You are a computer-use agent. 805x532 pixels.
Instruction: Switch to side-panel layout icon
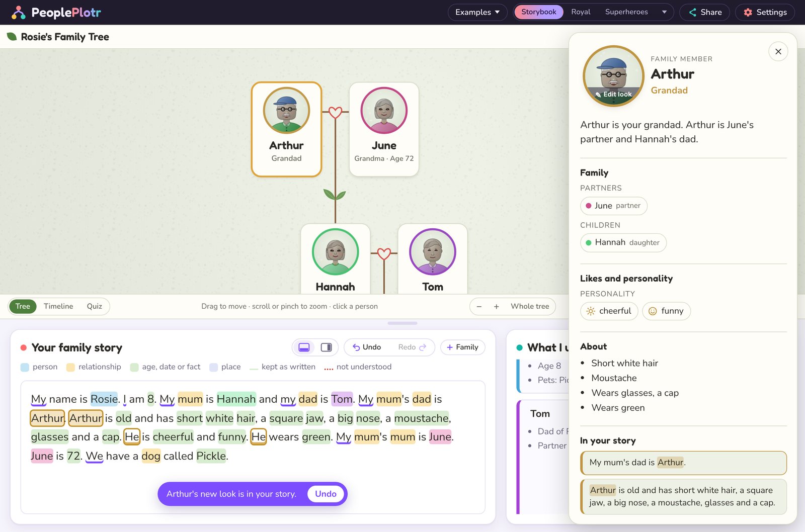click(x=326, y=347)
